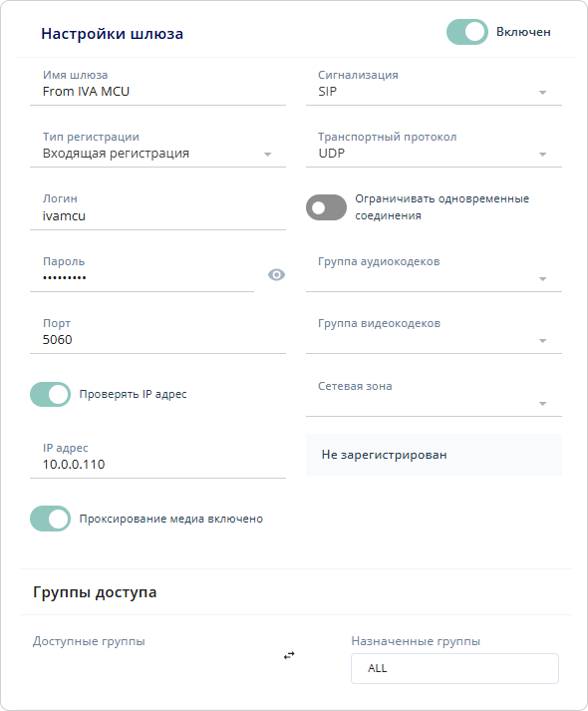The image size is (588, 711).
Task: Toggle the Включен gateway switch
Action: click(x=467, y=32)
